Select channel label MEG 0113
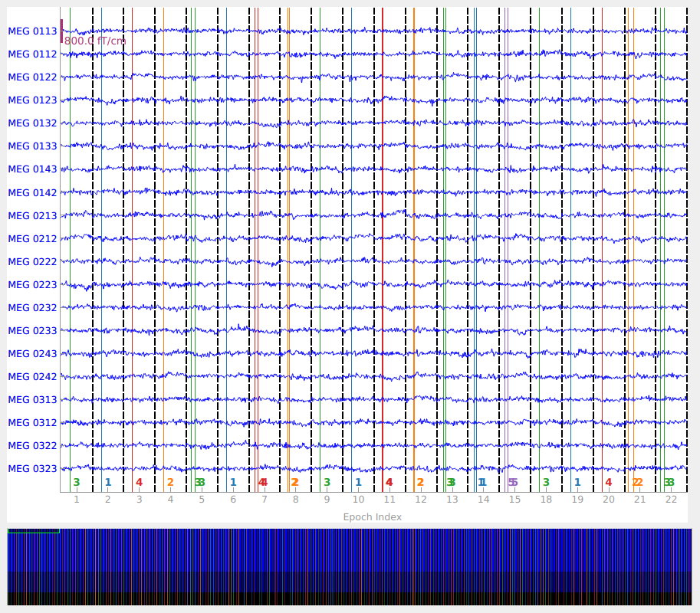 point(33,31)
